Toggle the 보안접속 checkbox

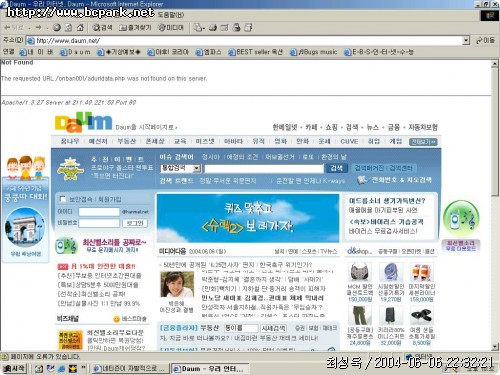(x=62, y=199)
